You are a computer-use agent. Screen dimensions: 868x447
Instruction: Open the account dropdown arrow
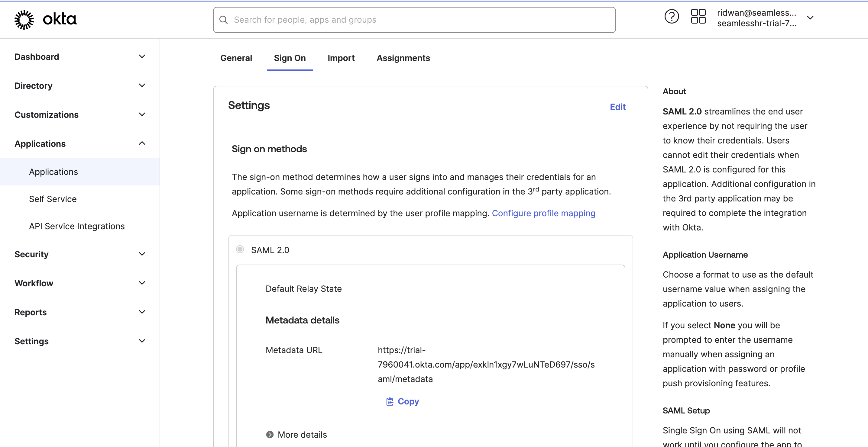pyautogui.click(x=810, y=18)
